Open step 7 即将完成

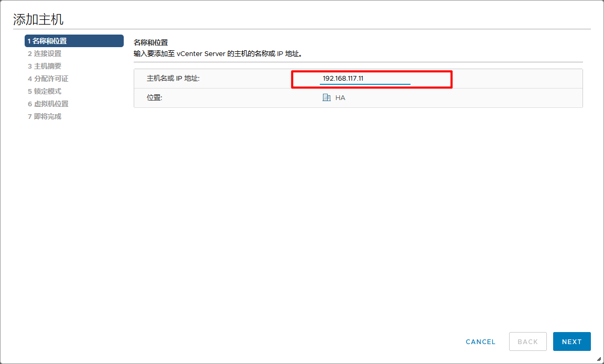coord(45,116)
